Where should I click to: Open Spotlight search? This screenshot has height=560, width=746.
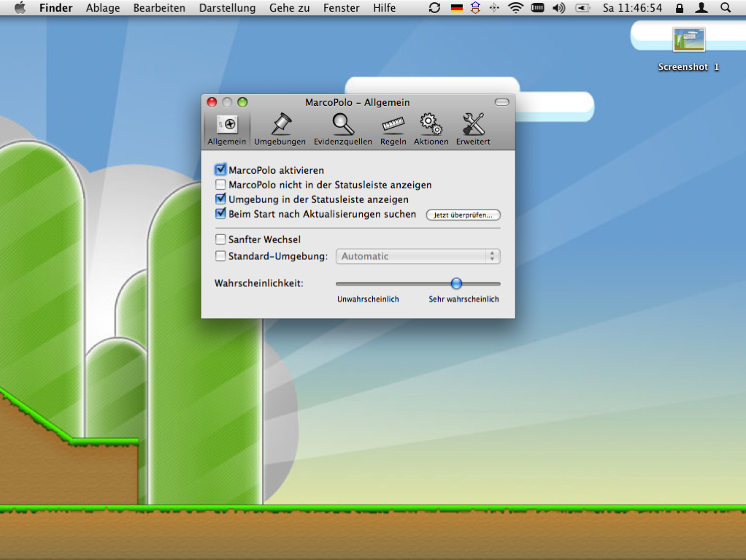726,7
